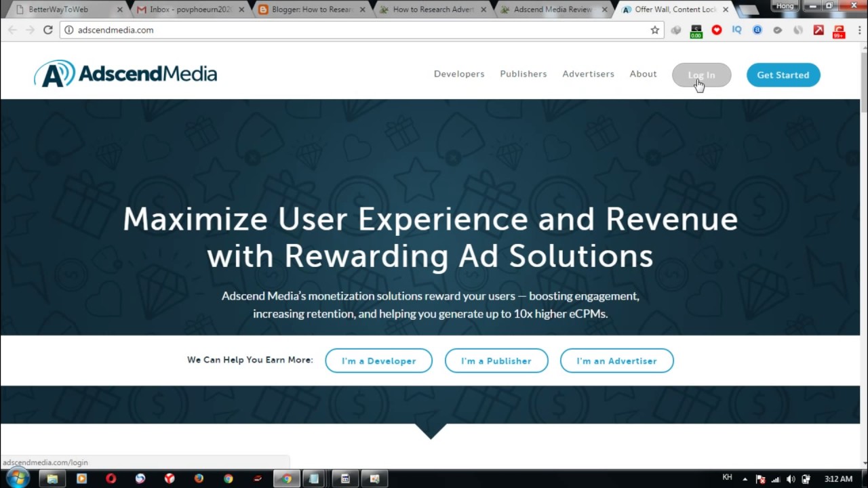The image size is (868, 488).
Task: Click the volume speaker tray icon
Action: coord(791,479)
